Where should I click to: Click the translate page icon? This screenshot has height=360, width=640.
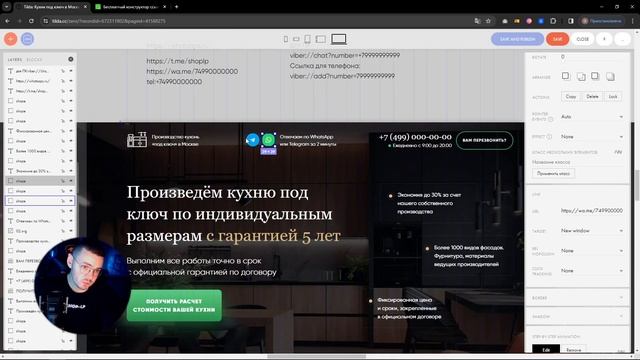477,21
